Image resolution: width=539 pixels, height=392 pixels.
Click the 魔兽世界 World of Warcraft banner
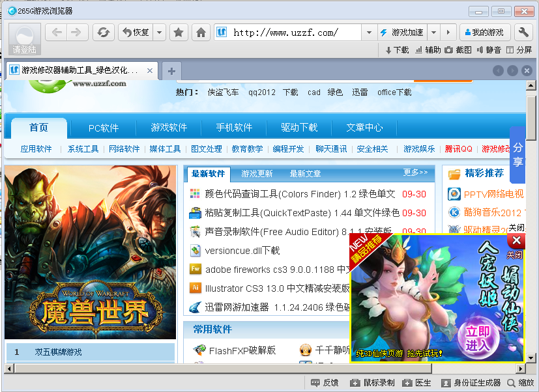coord(91,252)
